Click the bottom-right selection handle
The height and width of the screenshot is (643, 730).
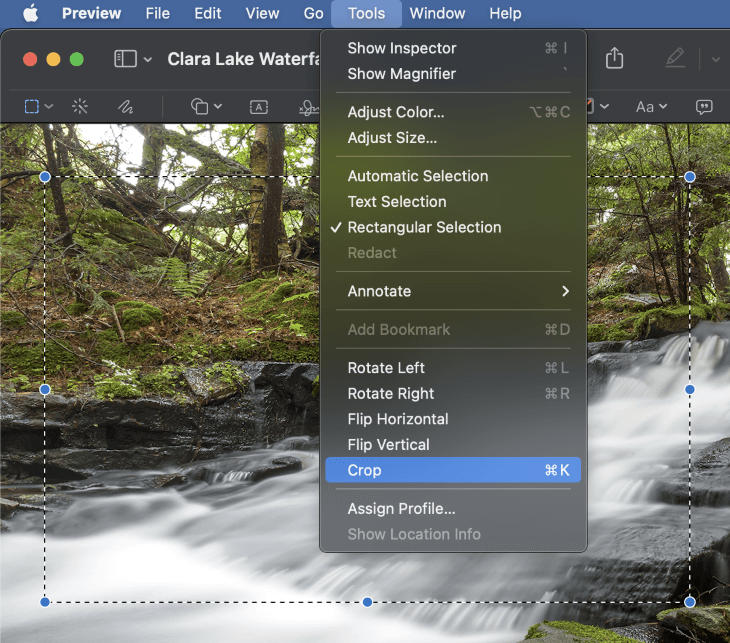tap(690, 602)
